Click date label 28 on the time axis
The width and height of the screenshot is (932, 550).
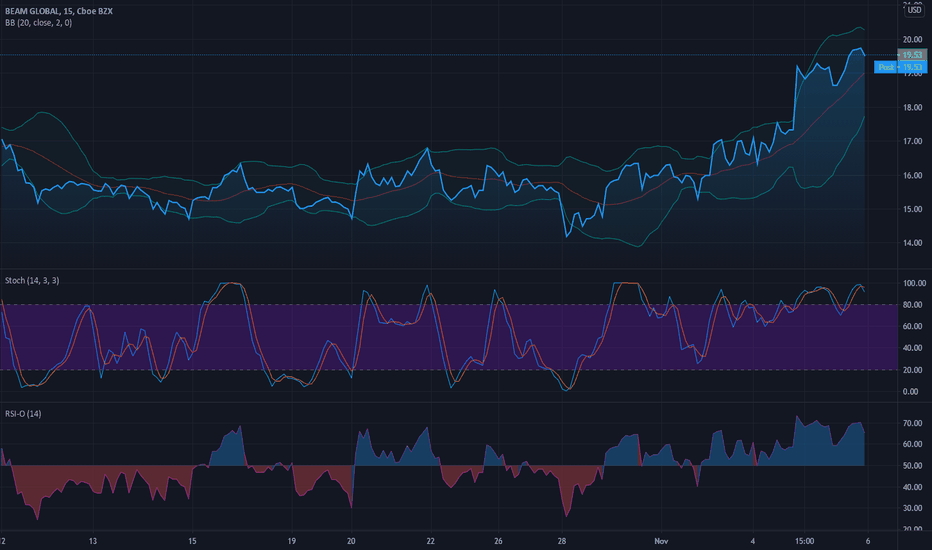(x=562, y=541)
